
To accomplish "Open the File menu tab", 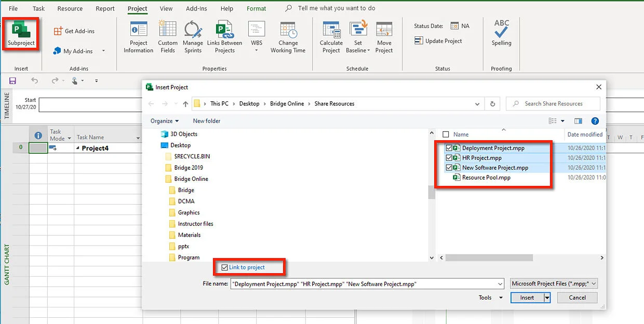I will [13, 9].
